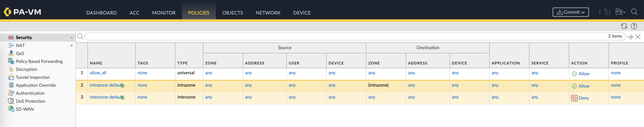This screenshot has width=644, height=127.
Task: Go to the MONITOR tab
Action: coord(164,13)
